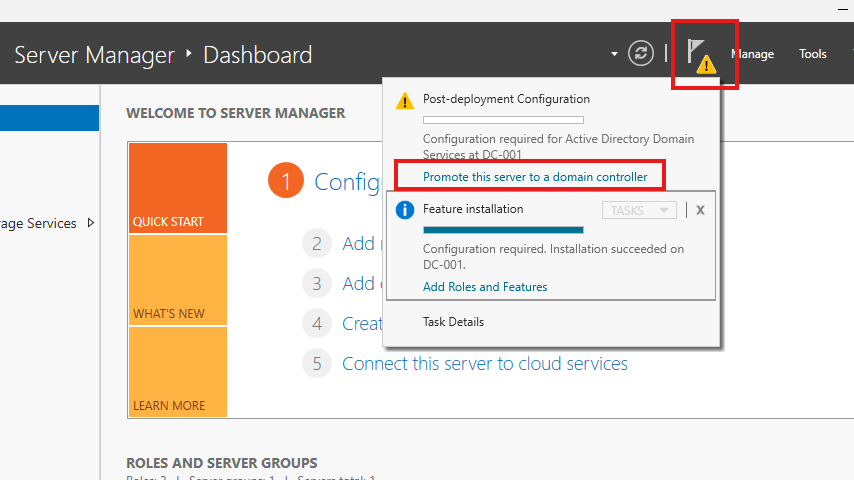The width and height of the screenshot is (854, 480).
Task: Click Connect this server to cloud services
Action: click(485, 363)
